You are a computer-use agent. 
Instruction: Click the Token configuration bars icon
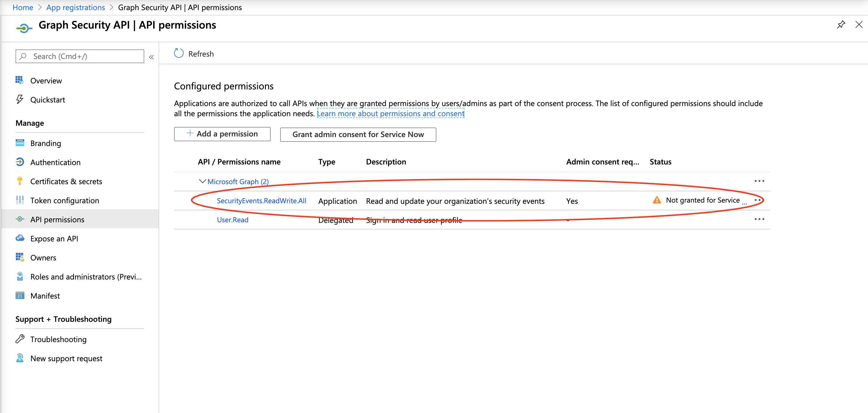tap(20, 200)
